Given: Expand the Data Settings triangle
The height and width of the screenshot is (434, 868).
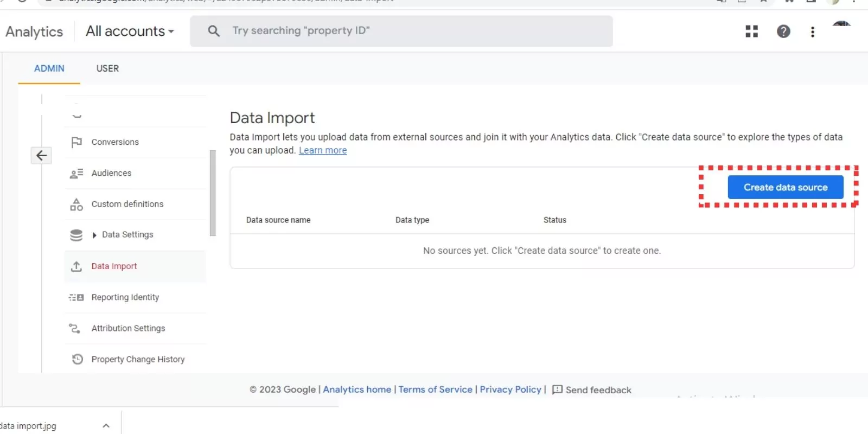Looking at the screenshot, I should point(94,235).
